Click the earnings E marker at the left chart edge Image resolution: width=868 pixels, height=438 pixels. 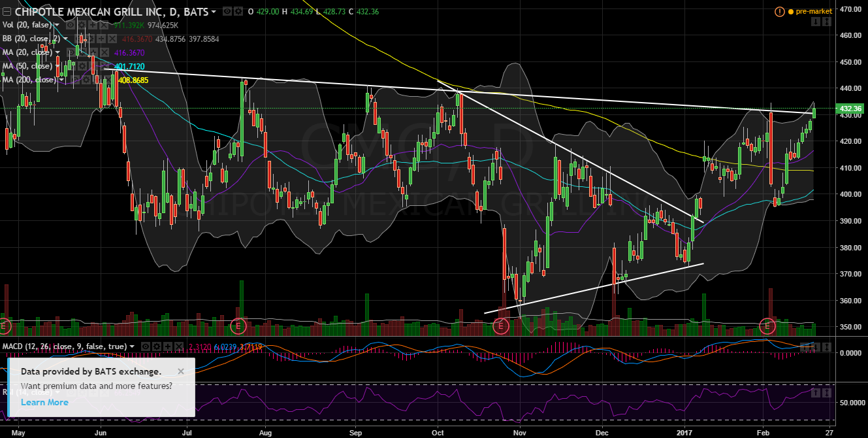5,325
